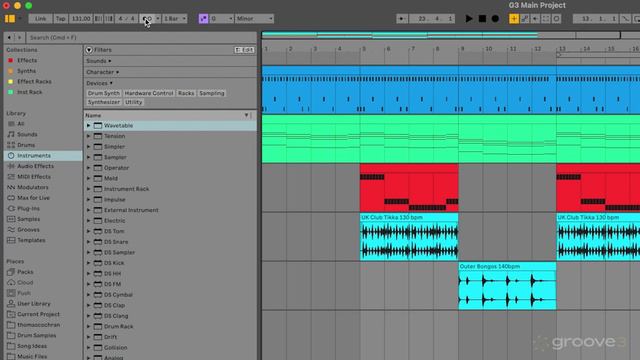Viewport: 640px width, 360px height.
Task: Toggle the Filters show/hide circle
Action: pyautogui.click(x=89, y=50)
